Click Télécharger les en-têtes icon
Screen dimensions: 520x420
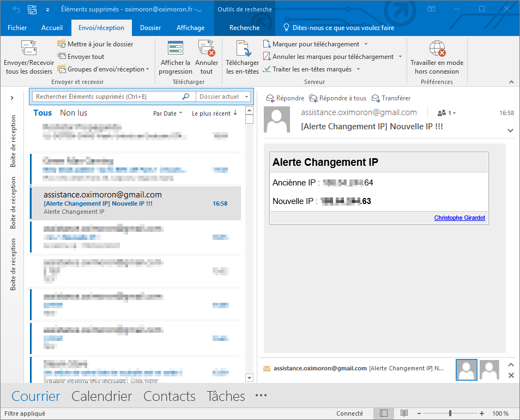tap(243, 48)
